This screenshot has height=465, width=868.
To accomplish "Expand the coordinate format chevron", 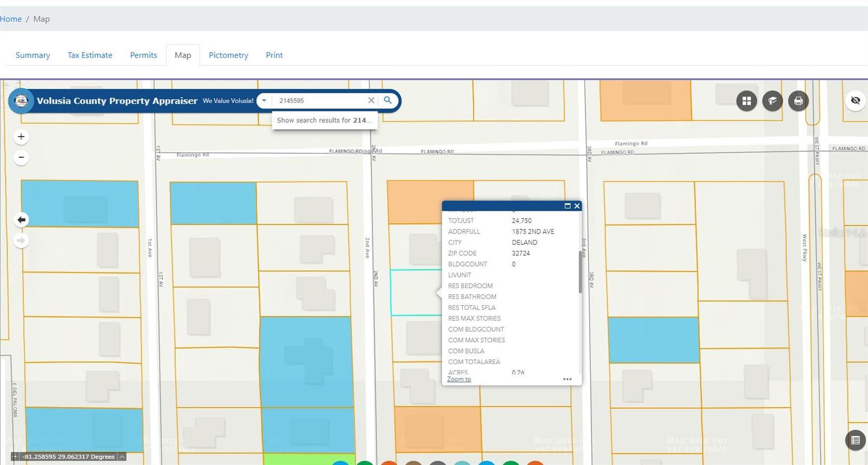I will 122,457.
